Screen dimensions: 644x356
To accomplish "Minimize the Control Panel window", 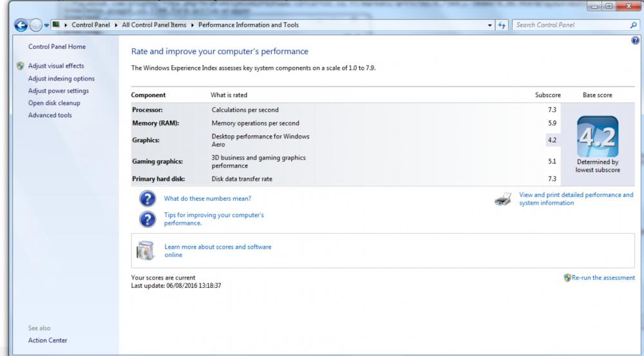I will pyautogui.click(x=594, y=6).
